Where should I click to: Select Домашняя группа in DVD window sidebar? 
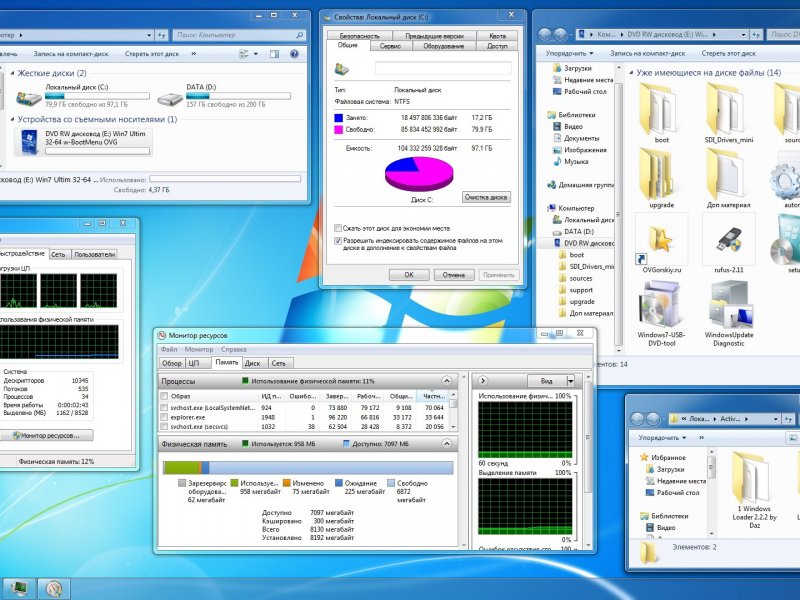click(580, 185)
